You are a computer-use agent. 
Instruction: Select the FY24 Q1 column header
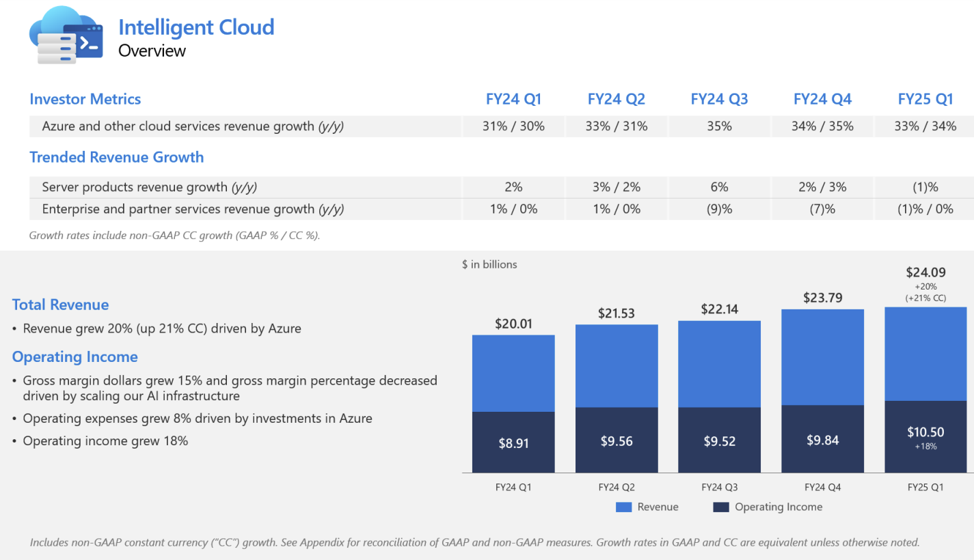(x=513, y=99)
